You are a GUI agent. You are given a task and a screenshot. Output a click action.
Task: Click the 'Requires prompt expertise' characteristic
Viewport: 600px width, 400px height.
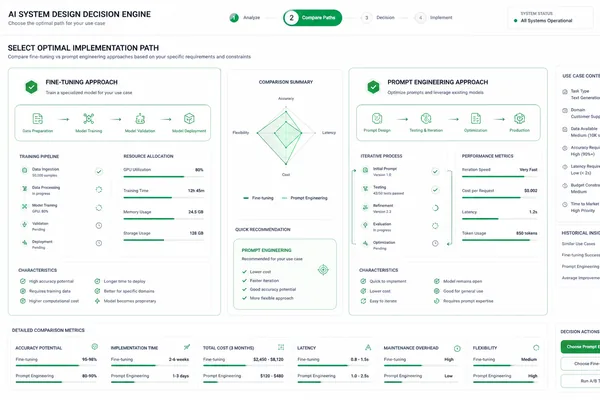tap(464, 301)
